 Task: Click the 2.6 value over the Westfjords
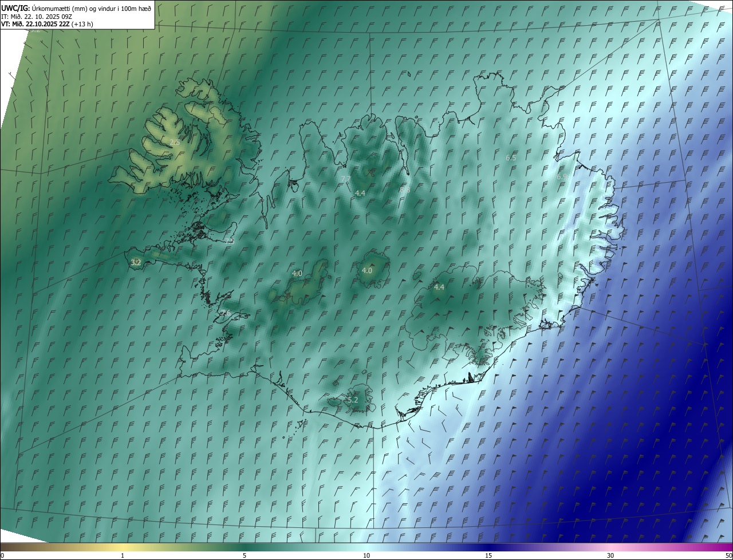coord(175,142)
